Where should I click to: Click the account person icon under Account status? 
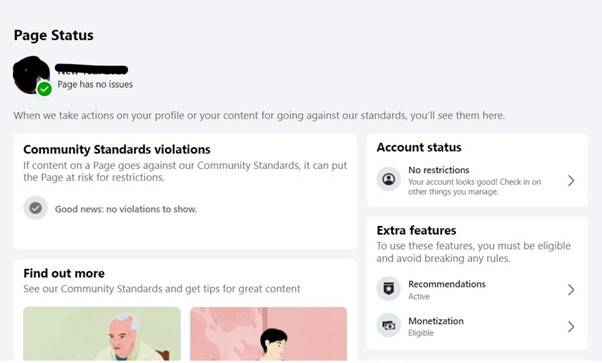click(389, 179)
